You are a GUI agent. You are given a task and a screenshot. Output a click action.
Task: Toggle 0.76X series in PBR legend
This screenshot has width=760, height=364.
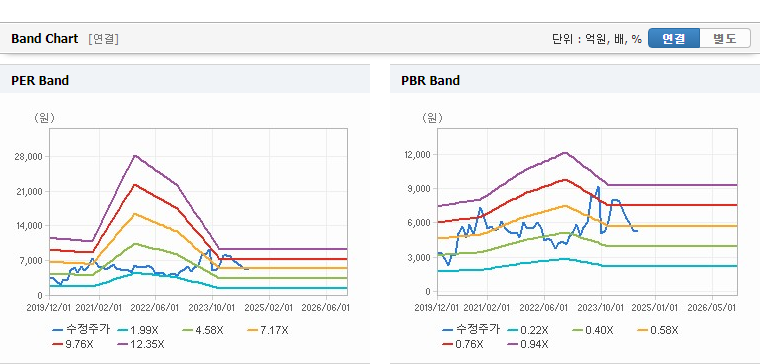(x=462, y=344)
